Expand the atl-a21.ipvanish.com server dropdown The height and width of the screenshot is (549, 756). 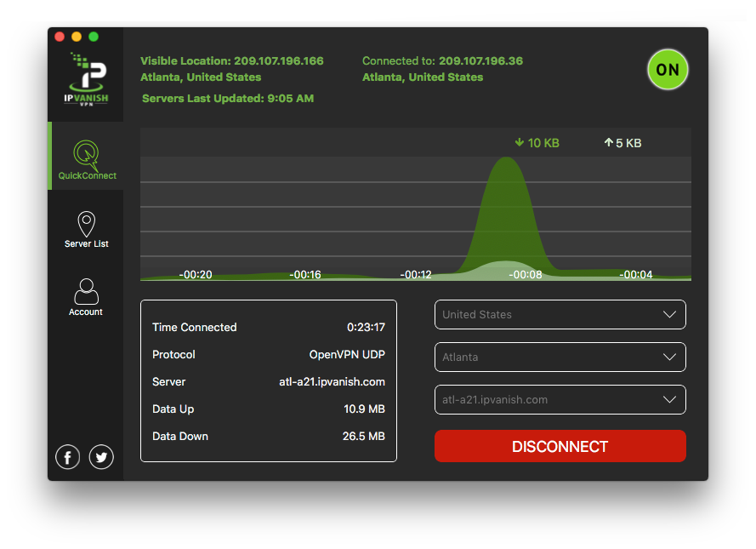pos(560,399)
